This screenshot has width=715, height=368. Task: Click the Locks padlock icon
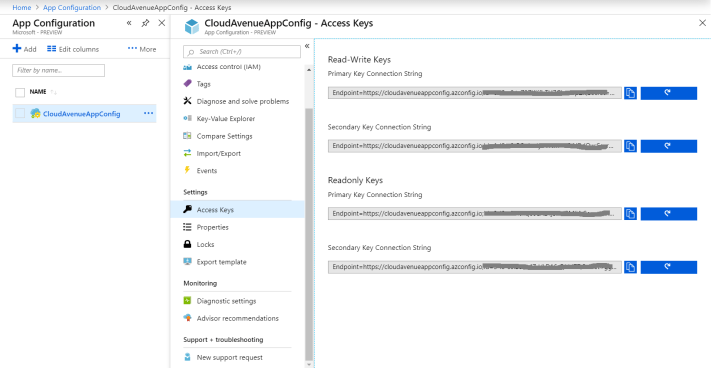coord(187,244)
